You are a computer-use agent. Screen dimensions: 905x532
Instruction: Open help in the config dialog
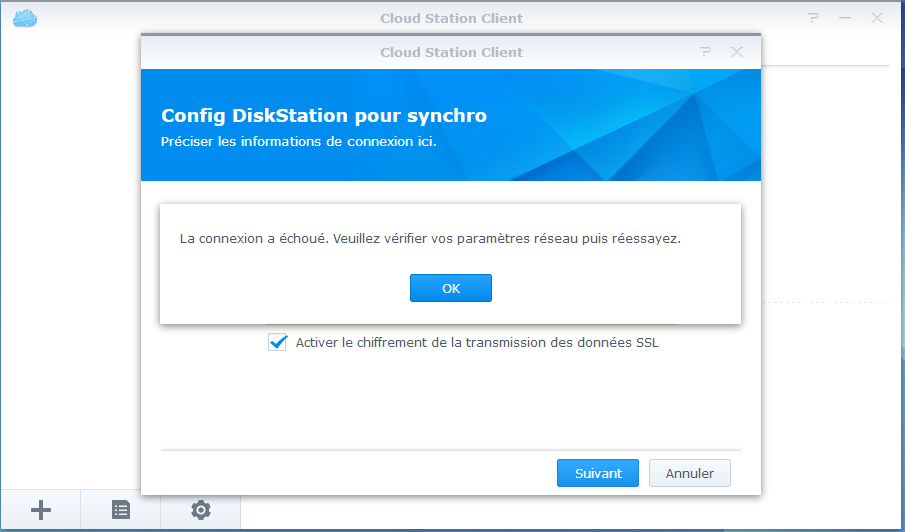[x=705, y=52]
